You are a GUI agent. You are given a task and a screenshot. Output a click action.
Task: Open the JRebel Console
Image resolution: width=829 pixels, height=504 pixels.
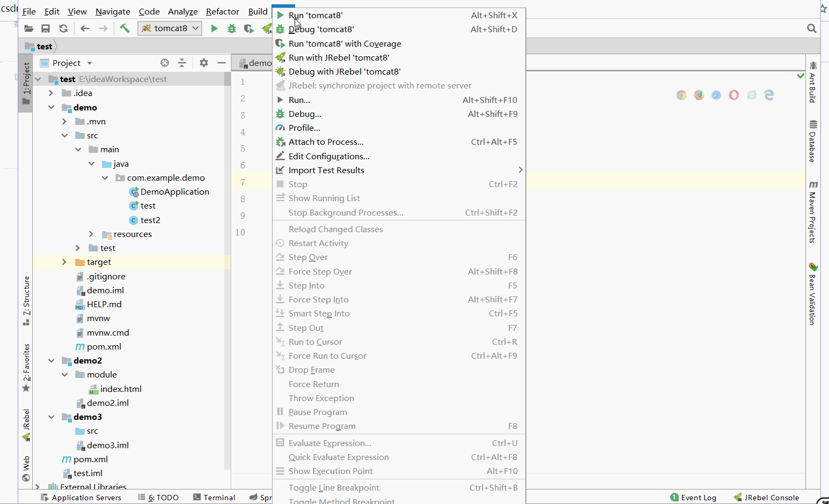click(x=766, y=498)
